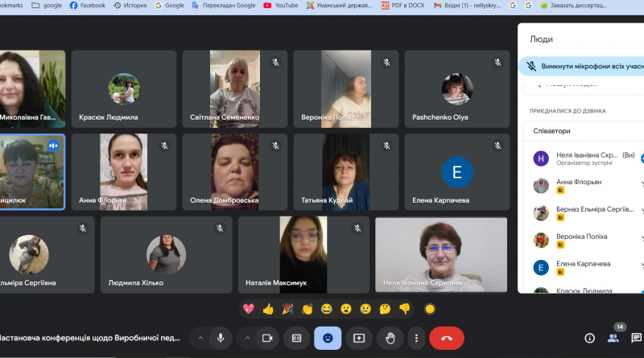Open the raise hand control
This screenshot has width=644, height=358.
point(390,338)
